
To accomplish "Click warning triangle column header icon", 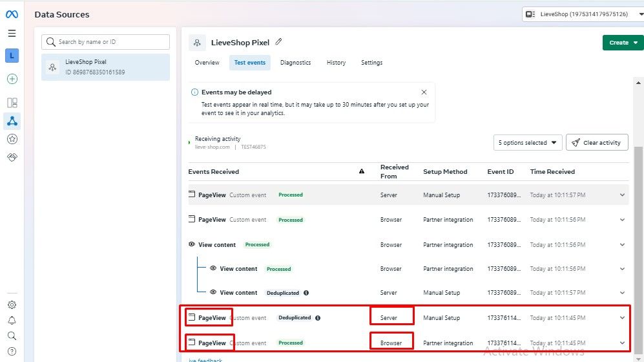I will coord(362,171).
